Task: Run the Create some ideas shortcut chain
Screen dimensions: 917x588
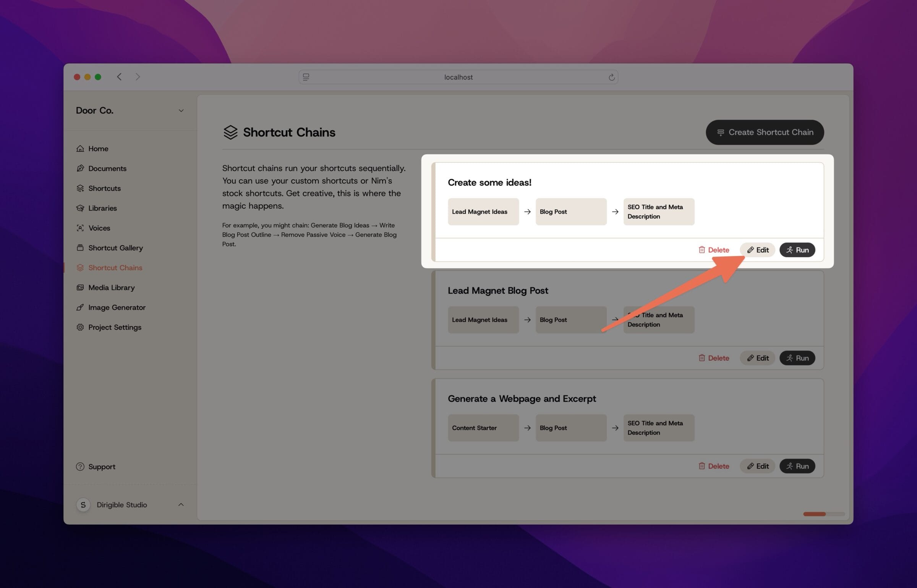Action: 797,249
